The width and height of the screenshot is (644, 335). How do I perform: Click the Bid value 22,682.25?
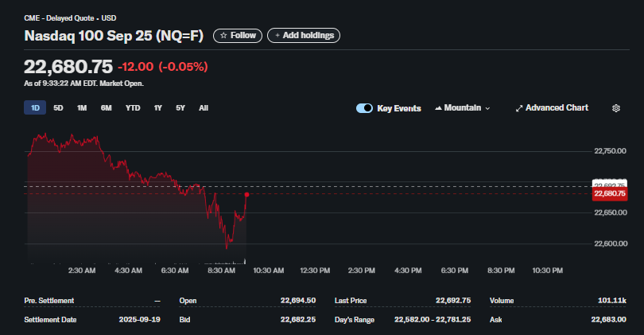298,319
